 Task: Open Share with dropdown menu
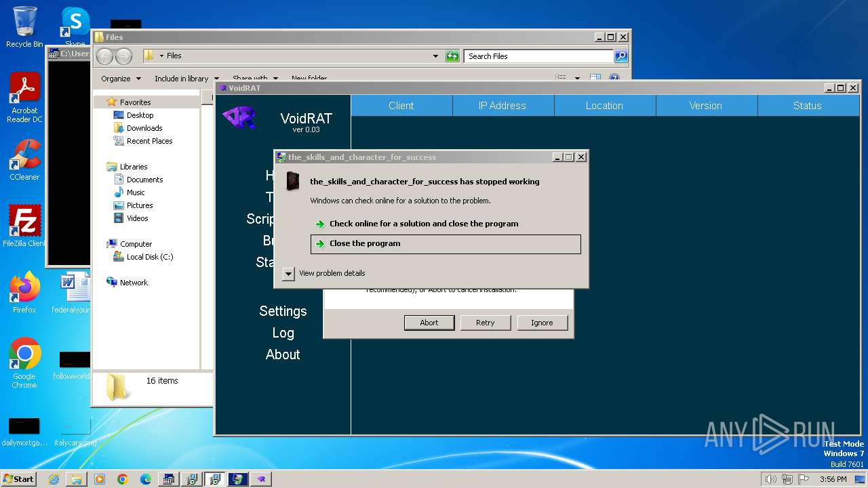click(255, 79)
